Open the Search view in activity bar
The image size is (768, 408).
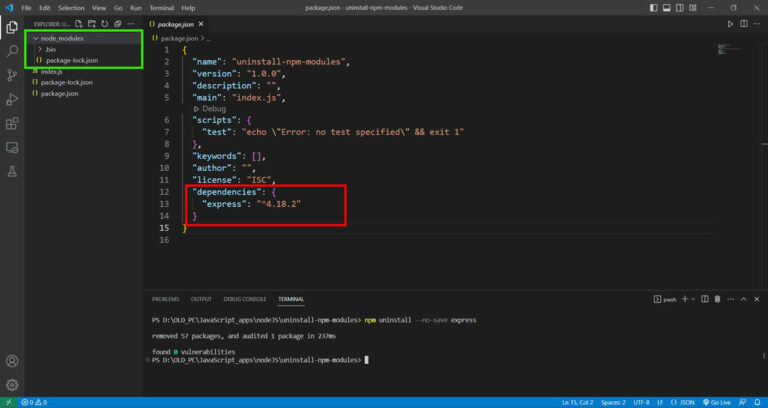tap(12, 50)
